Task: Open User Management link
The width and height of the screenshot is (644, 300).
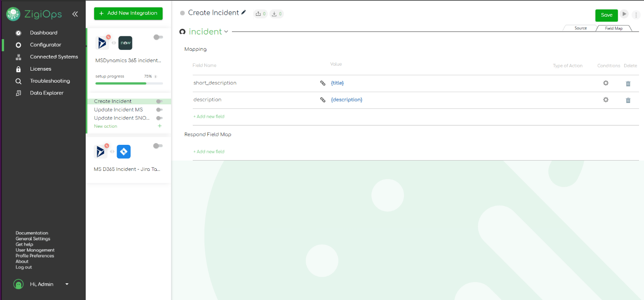Action: [x=35, y=251]
